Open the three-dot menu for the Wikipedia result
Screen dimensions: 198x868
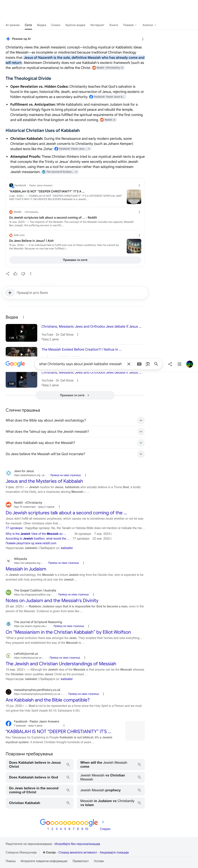click(x=83, y=563)
